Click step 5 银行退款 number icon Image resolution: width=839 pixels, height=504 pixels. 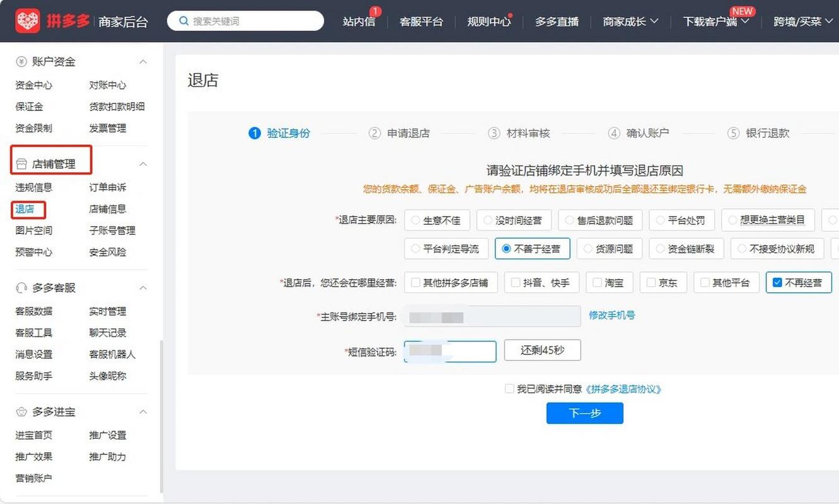[733, 133]
